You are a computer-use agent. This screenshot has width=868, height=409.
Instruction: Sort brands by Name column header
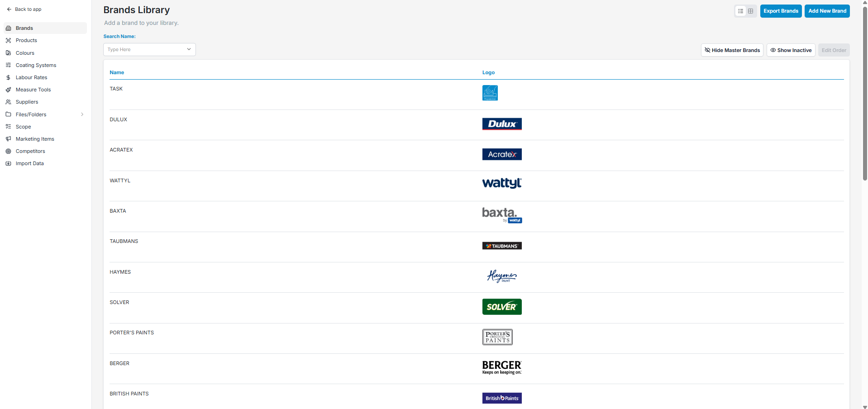(x=117, y=72)
